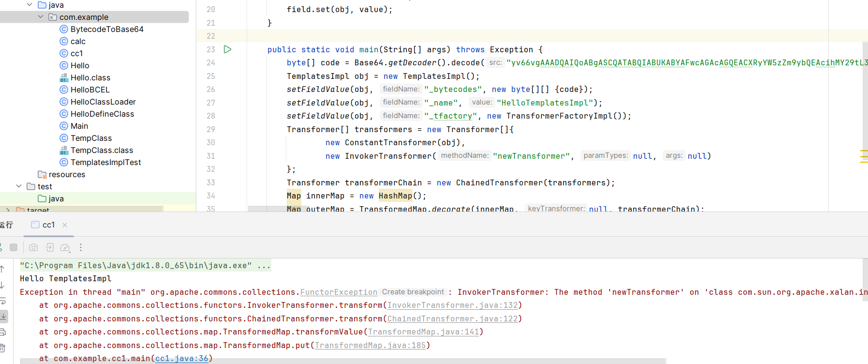This screenshot has width=868, height=364.
Task: Open more actions in Run toolbar
Action: (x=81, y=247)
